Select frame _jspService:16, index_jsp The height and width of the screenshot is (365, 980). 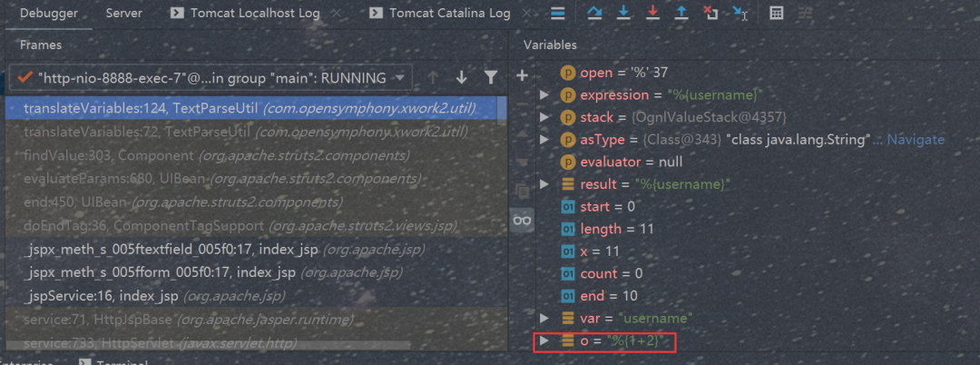[256, 295]
